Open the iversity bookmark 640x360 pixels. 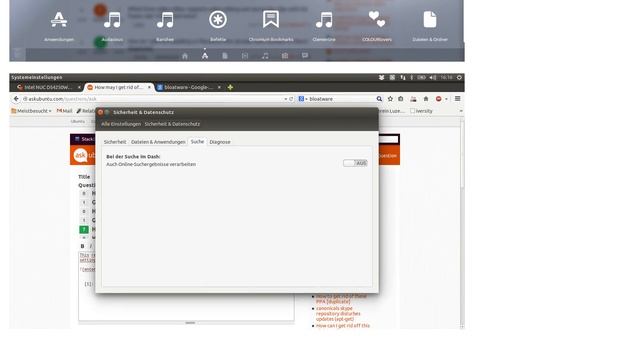pos(421,111)
